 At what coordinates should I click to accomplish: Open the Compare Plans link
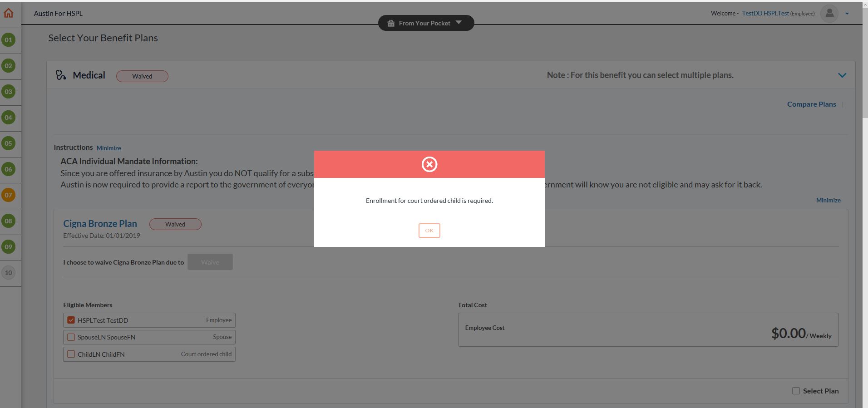coord(811,104)
